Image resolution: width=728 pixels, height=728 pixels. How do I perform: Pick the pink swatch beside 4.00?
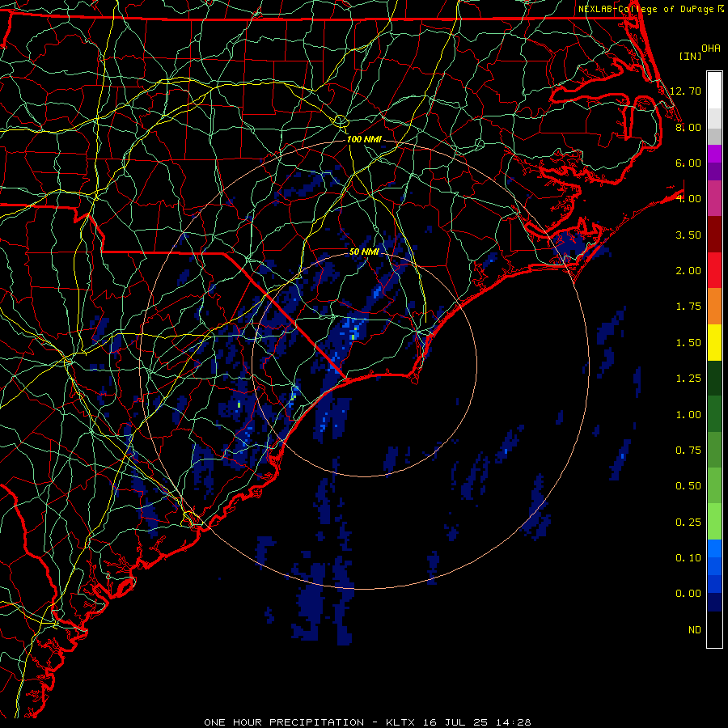[714, 199]
